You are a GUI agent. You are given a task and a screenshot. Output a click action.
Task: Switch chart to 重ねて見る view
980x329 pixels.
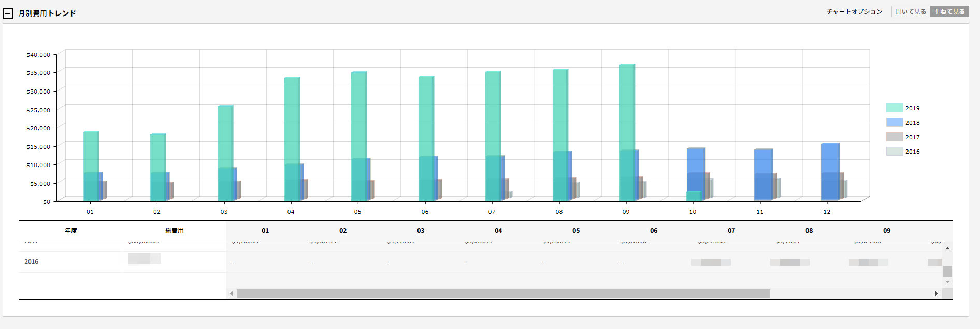[949, 11]
